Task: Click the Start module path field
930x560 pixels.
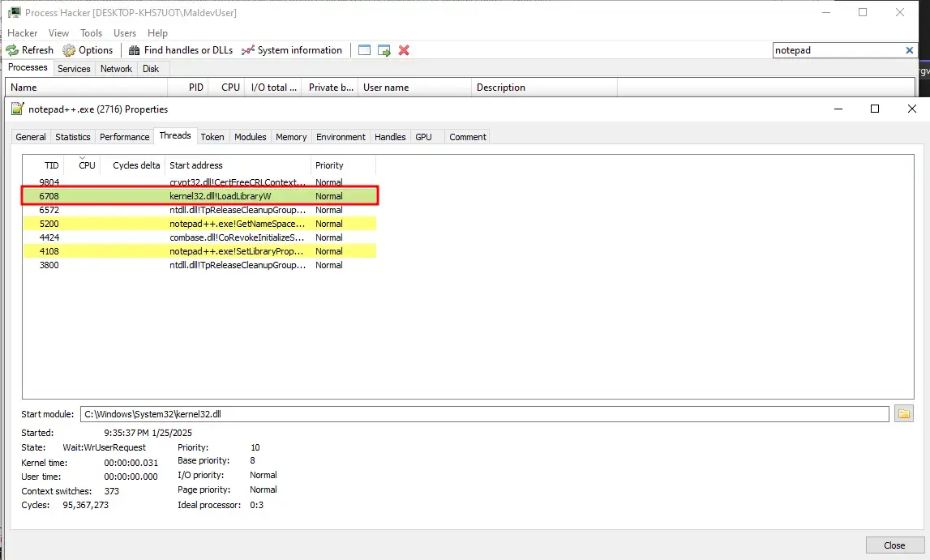Action: [x=485, y=414]
